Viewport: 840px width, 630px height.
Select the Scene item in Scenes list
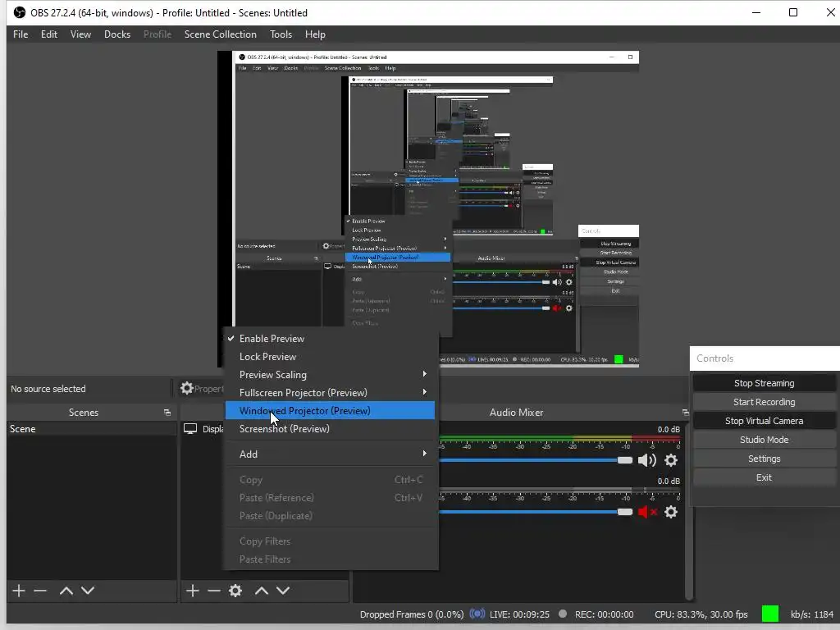(x=92, y=428)
